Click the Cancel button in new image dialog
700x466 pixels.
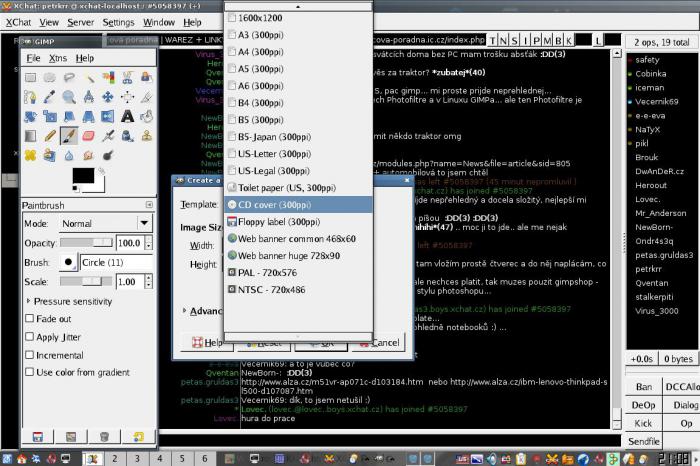coord(379,342)
